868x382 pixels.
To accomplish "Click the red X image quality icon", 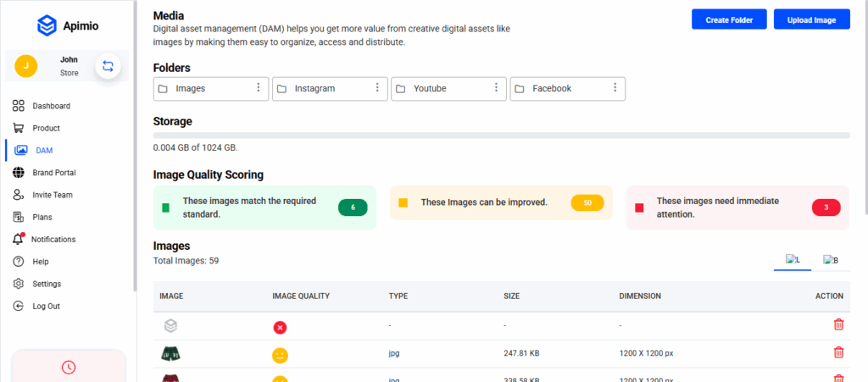I will pos(280,327).
